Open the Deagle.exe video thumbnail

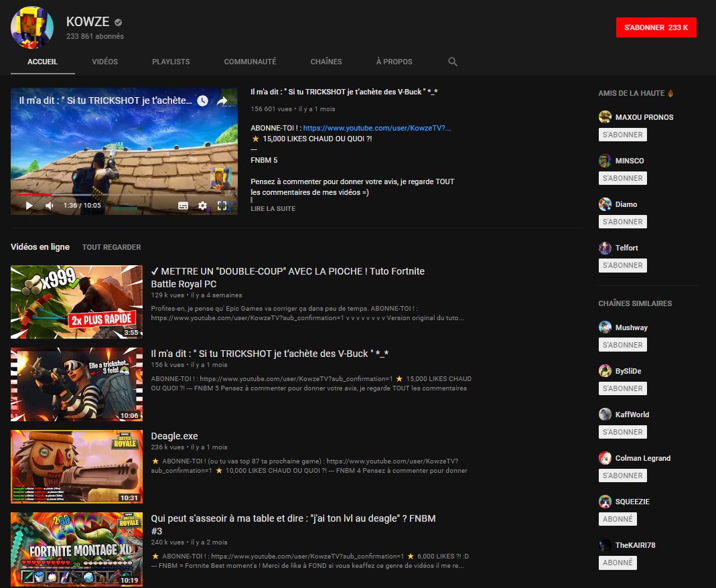coord(77,467)
